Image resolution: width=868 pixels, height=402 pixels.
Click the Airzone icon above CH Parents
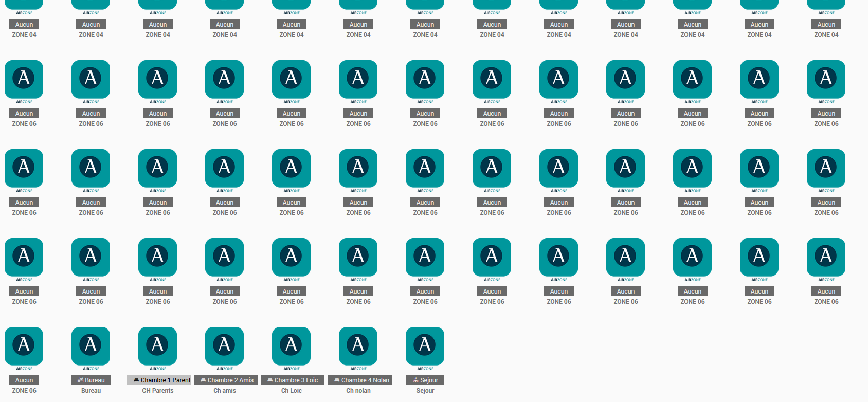point(157,345)
